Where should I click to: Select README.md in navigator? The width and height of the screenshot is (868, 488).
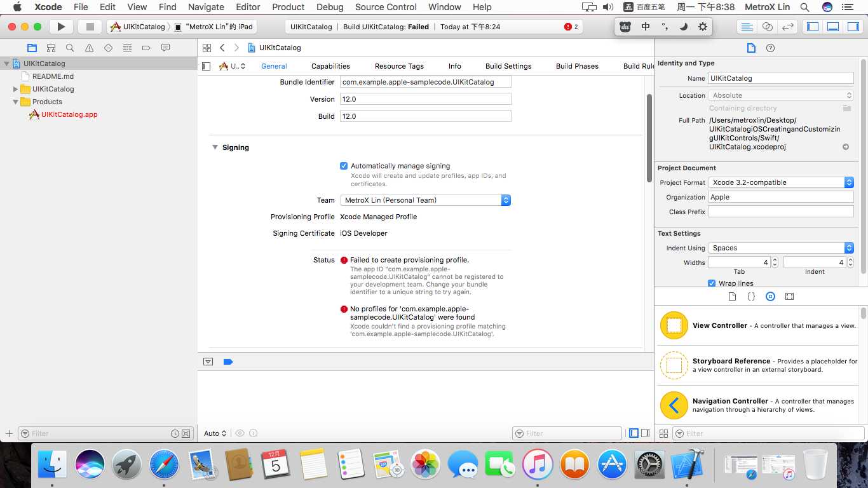click(53, 76)
